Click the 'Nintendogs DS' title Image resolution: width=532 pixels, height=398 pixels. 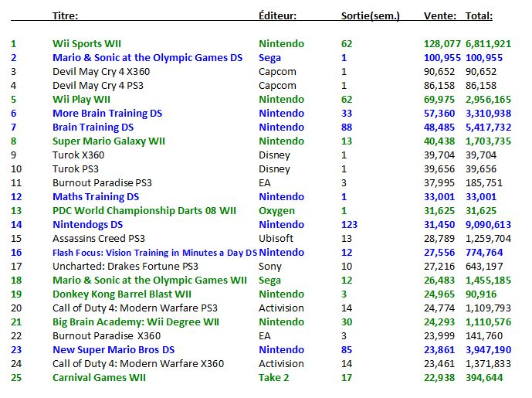(87, 225)
